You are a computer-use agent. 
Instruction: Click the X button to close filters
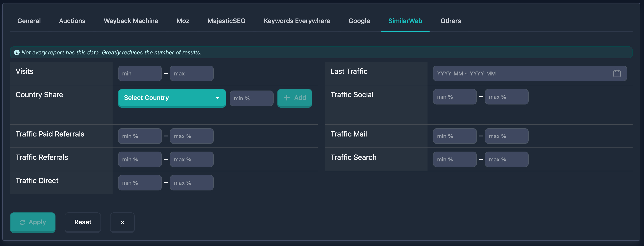tap(122, 222)
